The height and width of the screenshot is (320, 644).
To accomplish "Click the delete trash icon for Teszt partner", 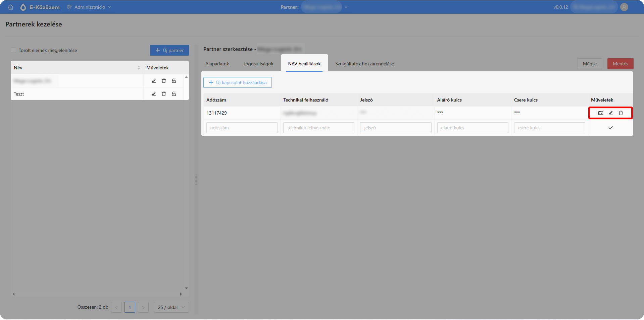I will [164, 94].
